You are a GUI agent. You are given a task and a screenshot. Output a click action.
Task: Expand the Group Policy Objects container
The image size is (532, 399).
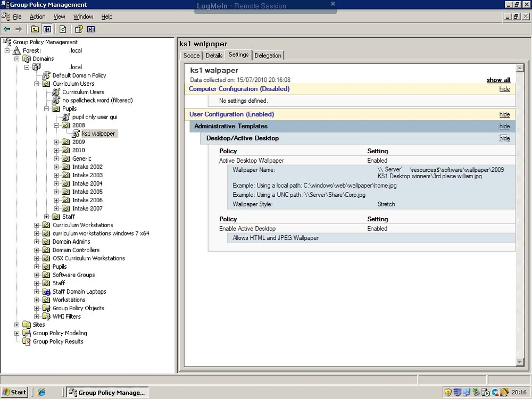click(37, 308)
